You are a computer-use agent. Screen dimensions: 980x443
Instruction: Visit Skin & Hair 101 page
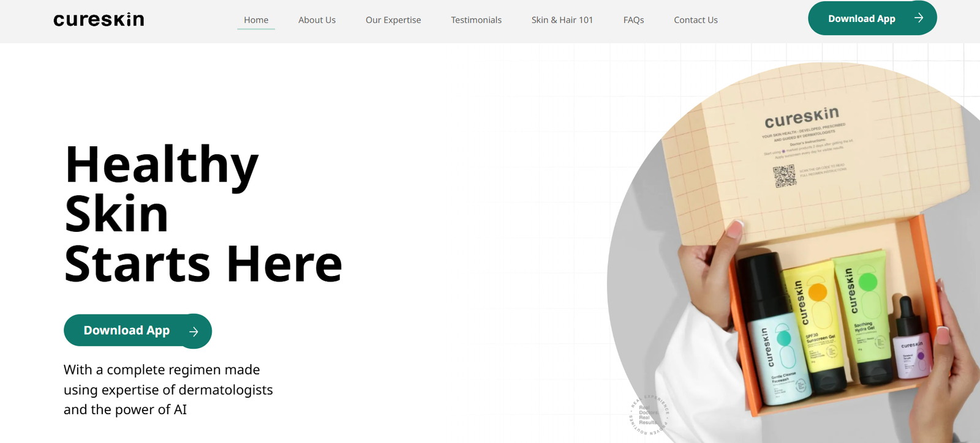pos(562,20)
